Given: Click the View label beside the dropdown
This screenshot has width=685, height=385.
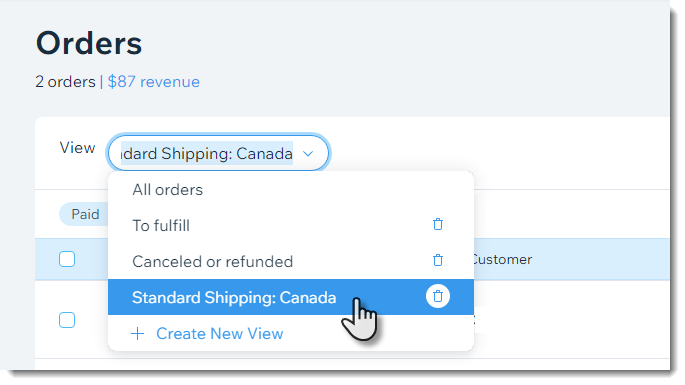Looking at the screenshot, I should pyautogui.click(x=77, y=148).
